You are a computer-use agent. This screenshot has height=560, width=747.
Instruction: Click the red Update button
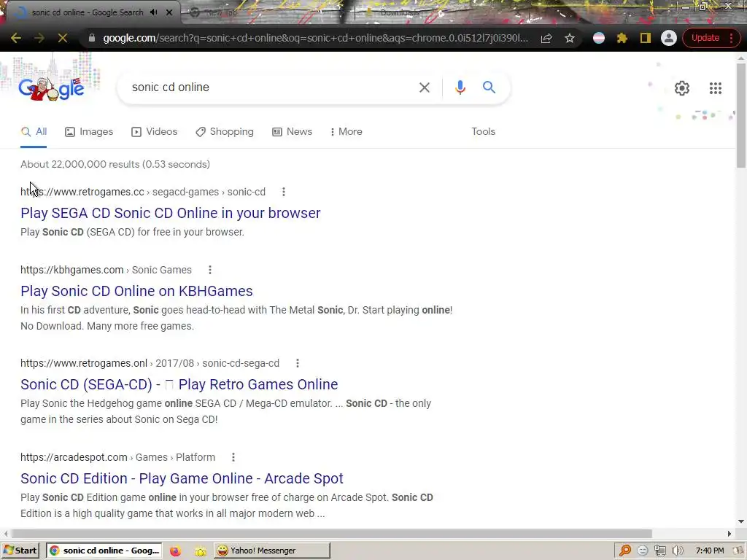(705, 38)
